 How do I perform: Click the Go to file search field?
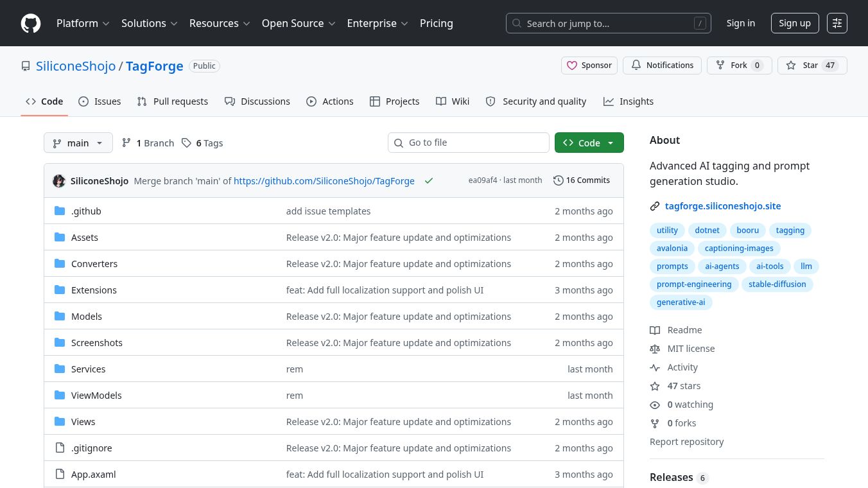point(469,143)
